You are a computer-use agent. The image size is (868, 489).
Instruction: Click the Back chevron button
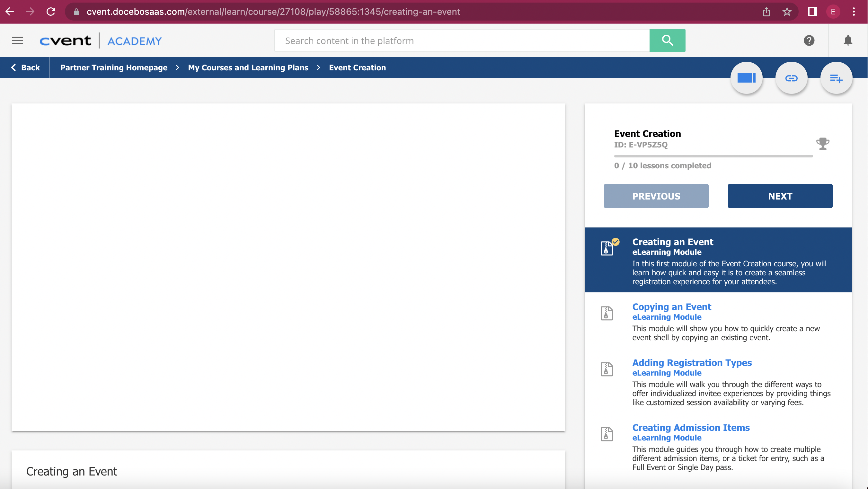point(25,67)
